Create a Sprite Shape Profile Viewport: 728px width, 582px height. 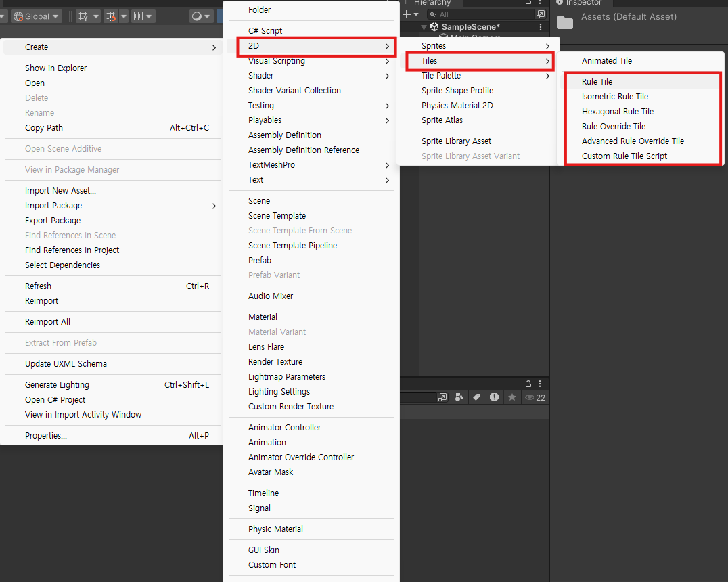(478, 91)
